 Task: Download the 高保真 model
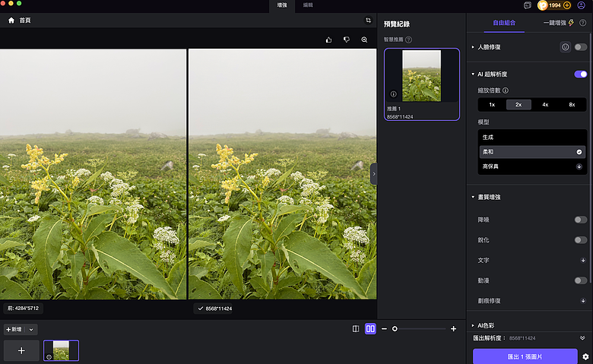tap(579, 166)
